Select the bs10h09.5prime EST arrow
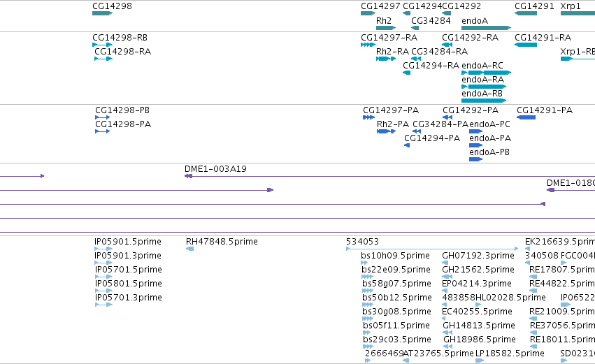Image resolution: width=595 pixels, height=364 pixels. [364, 263]
